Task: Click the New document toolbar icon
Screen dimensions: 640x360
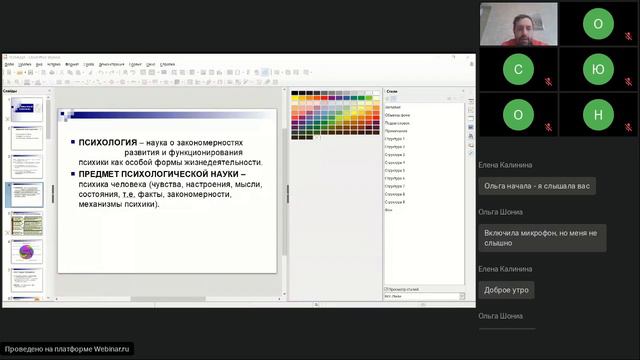Action: coord(9,73)
